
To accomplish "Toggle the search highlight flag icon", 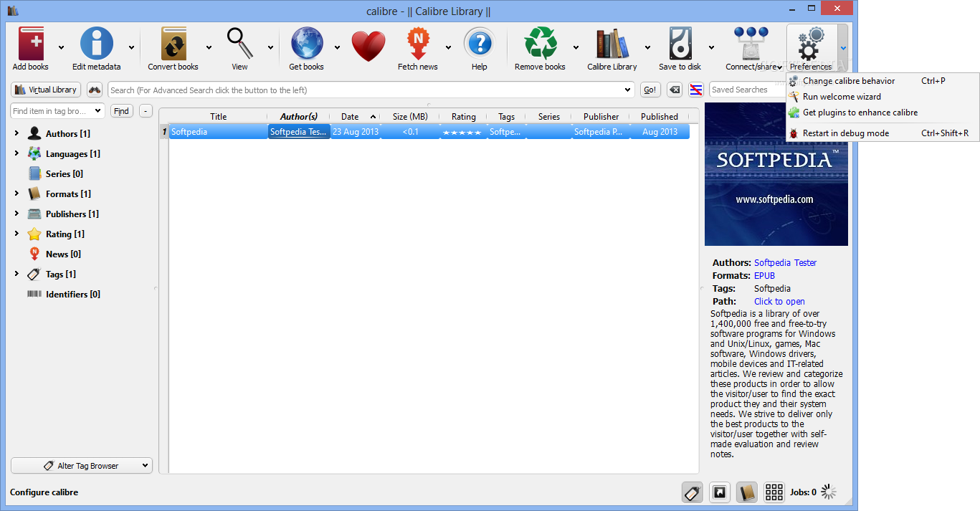I will (x=696, y=90).
